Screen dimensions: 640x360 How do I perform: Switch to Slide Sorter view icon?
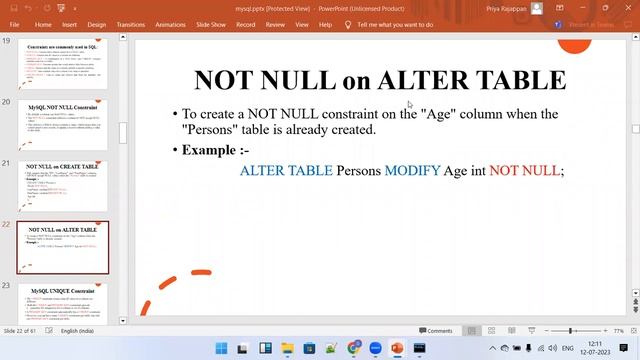point(491,331)
